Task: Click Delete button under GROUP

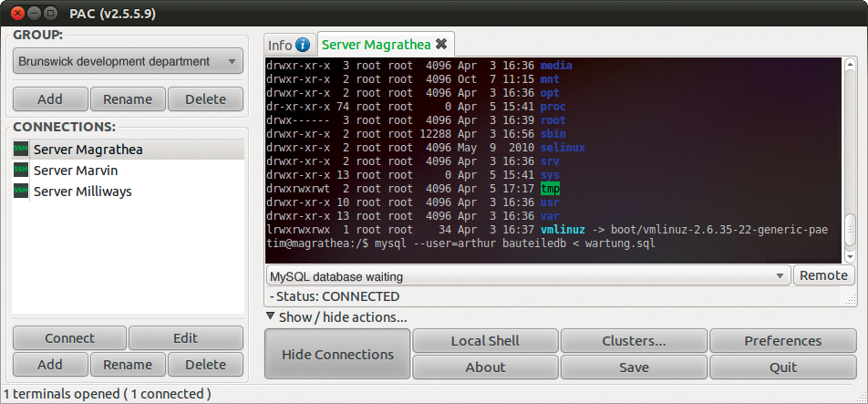Action: coord(205,99)
